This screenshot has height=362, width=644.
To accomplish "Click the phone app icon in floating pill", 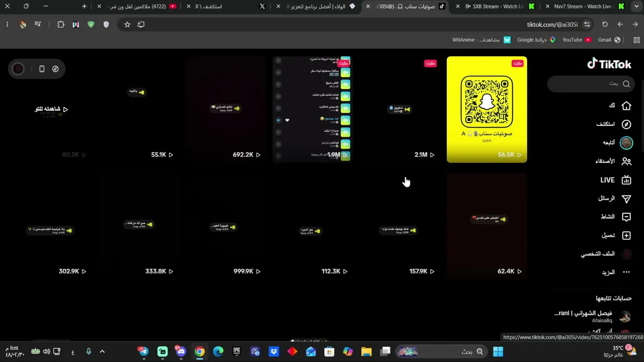I will click(42, 69).
